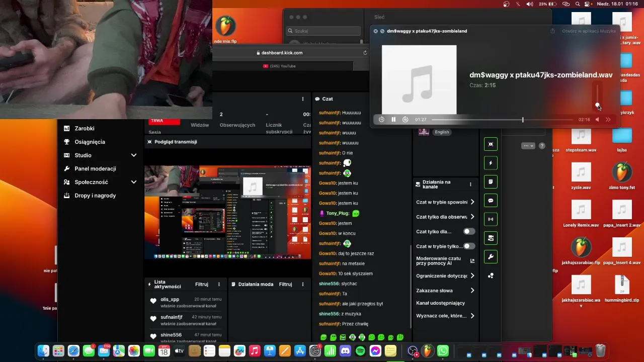
Task: Click the vertical volume slider knob
Action: [x=597, y=105]
